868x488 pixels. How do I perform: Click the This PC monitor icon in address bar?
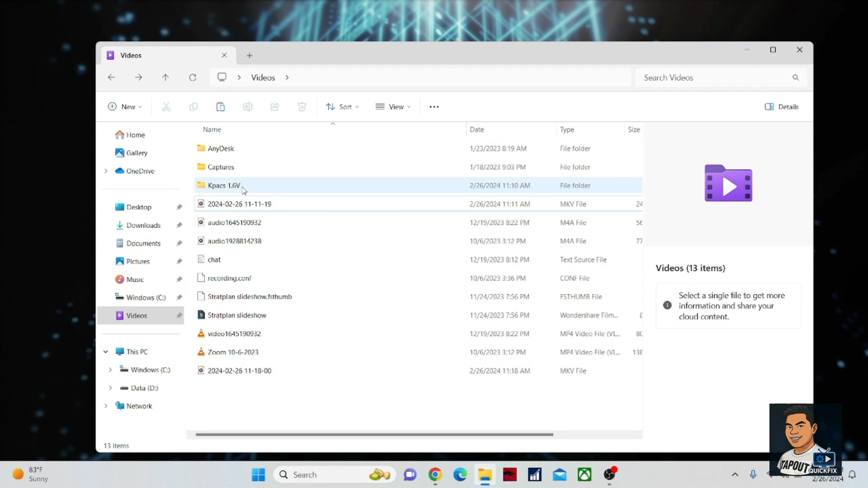tap(222, 77)
